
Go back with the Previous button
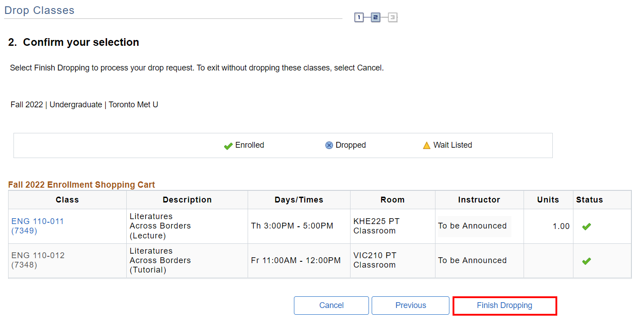[410, 305]
